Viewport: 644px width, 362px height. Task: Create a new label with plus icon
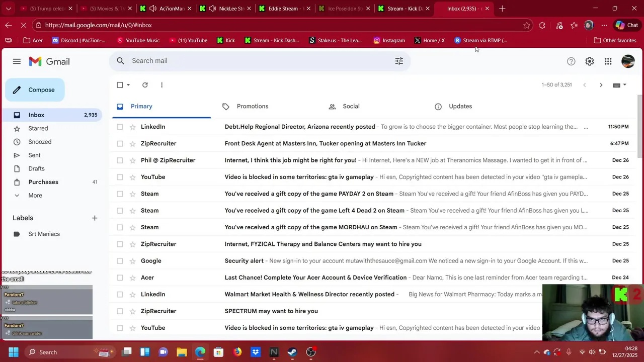[x=95, y=218]
